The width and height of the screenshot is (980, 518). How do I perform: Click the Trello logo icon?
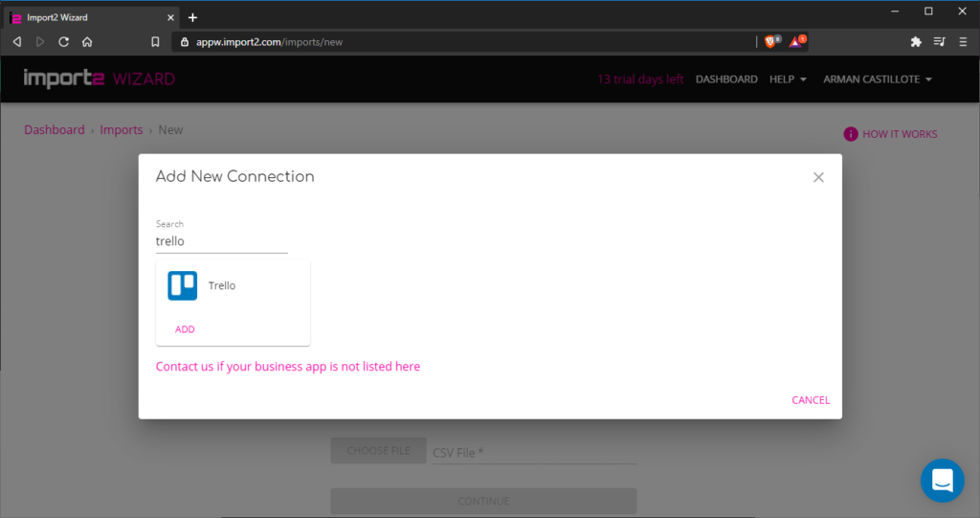click(182, 285)
